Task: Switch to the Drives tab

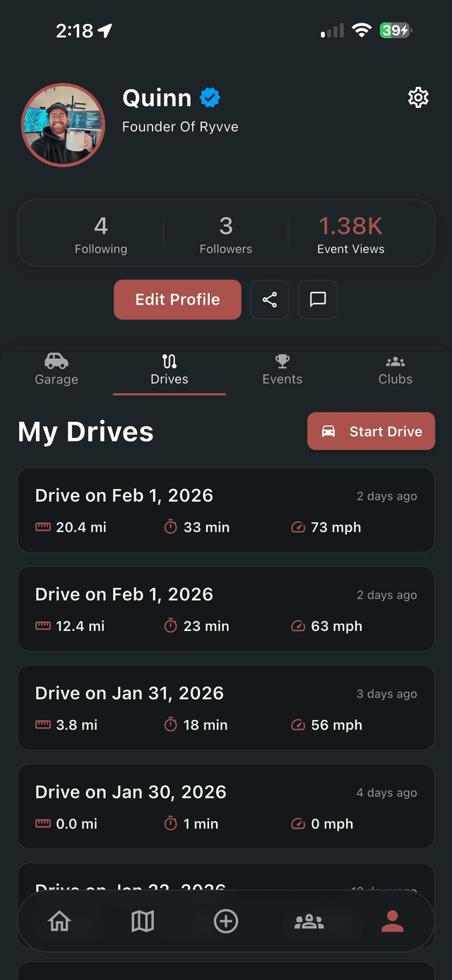Action: click(169, 369)
